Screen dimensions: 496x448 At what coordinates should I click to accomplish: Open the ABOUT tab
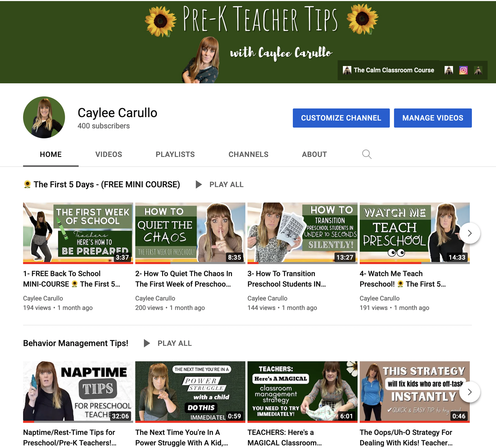(314, 155)
